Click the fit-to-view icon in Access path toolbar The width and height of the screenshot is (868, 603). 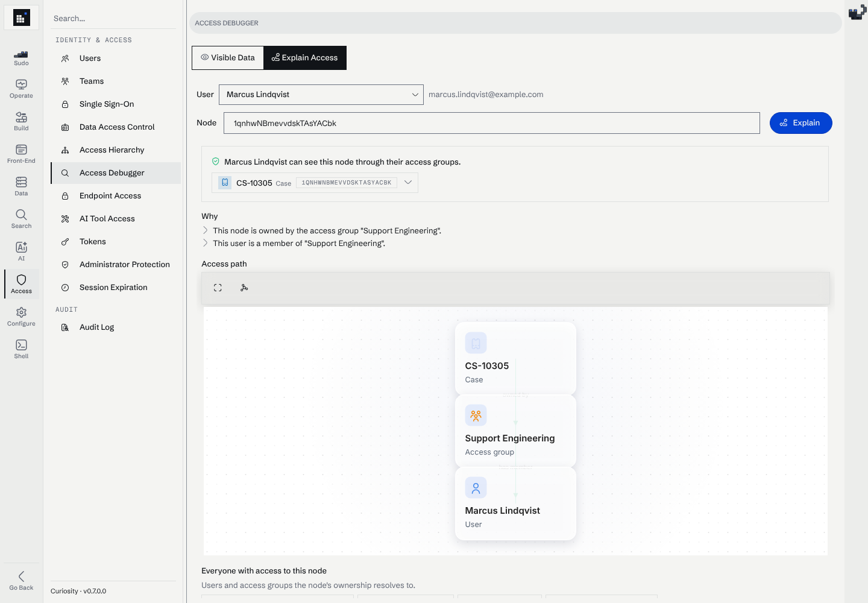pos(218,288)
